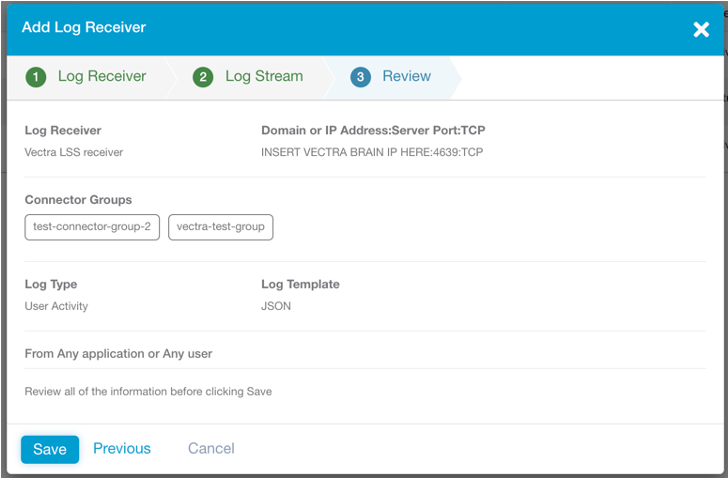Viewport: 728px width, 478px height.
Task: Click the step 1 number circle
Action: pyautogui.click(x=36, y=77)
